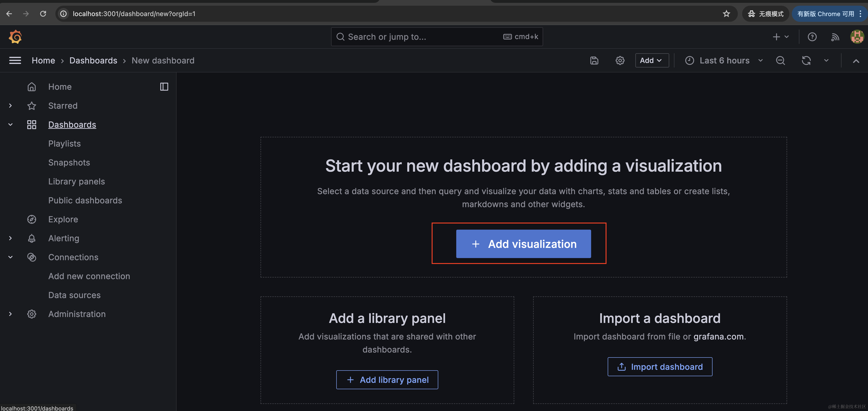
Task: Open the news RSS feed icon
Action: 835,37
